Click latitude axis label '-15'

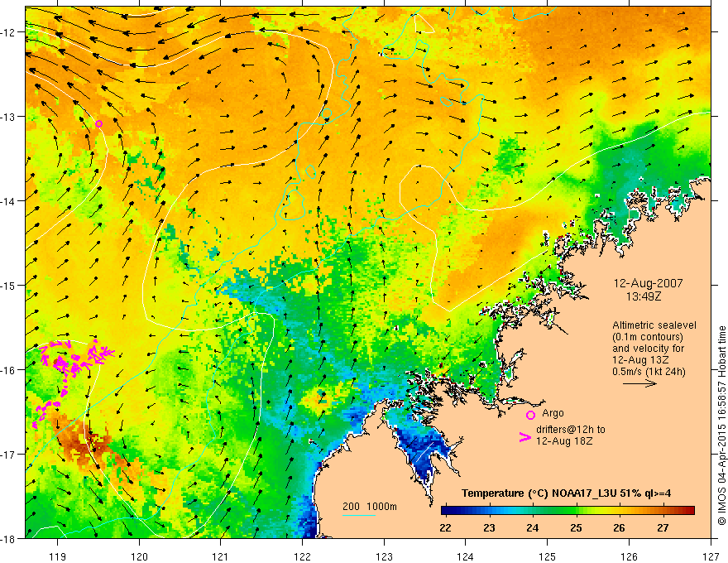coord(8,285)
